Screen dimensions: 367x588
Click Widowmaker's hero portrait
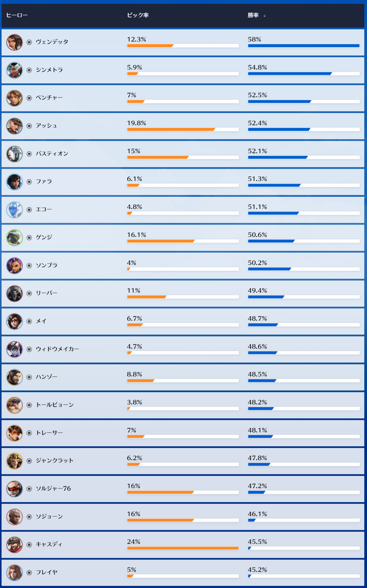click(x=14, y=349)
